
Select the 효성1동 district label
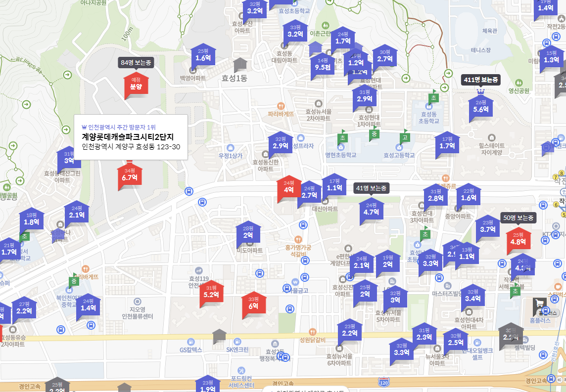tap(234, 78)
